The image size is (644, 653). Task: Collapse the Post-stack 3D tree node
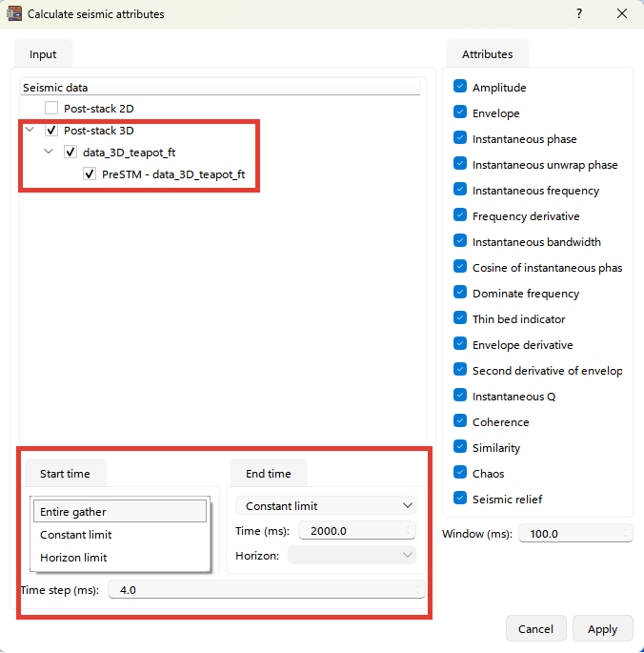click(30, 131)
